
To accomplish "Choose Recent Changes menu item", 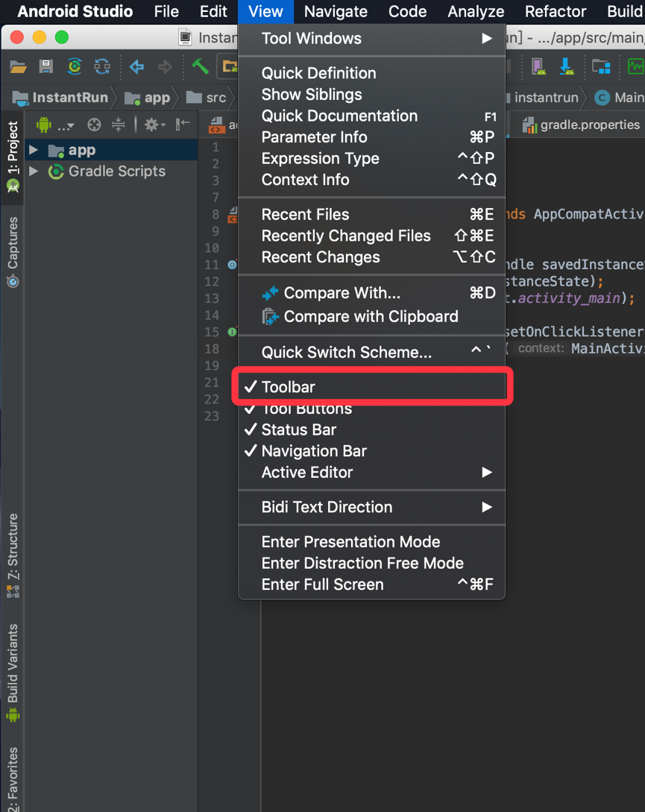I will click(371, 256).
